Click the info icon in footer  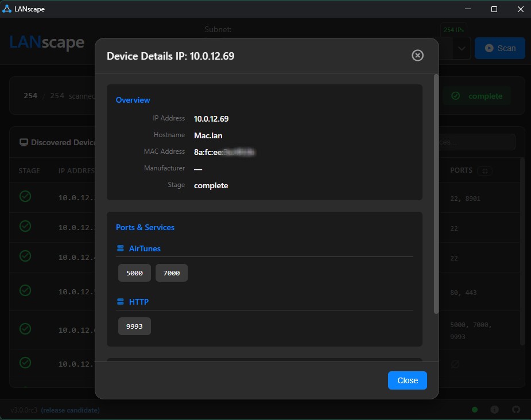494,410
